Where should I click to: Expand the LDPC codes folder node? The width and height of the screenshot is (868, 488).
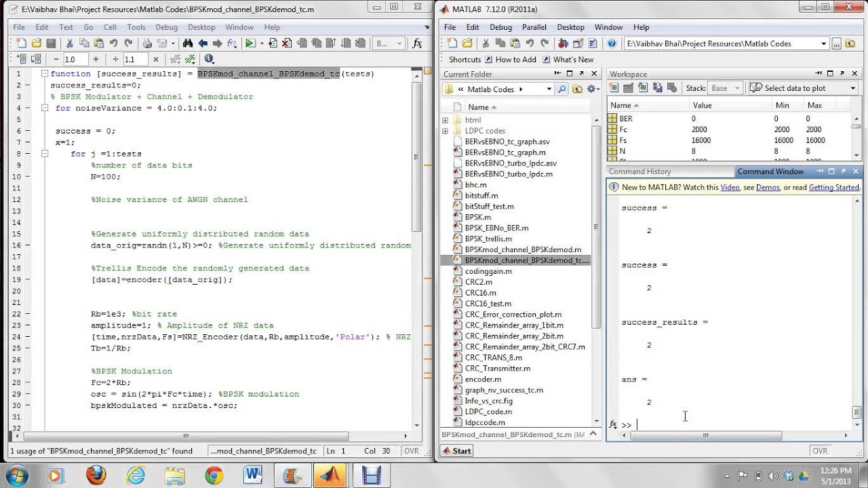pos(445,131)
